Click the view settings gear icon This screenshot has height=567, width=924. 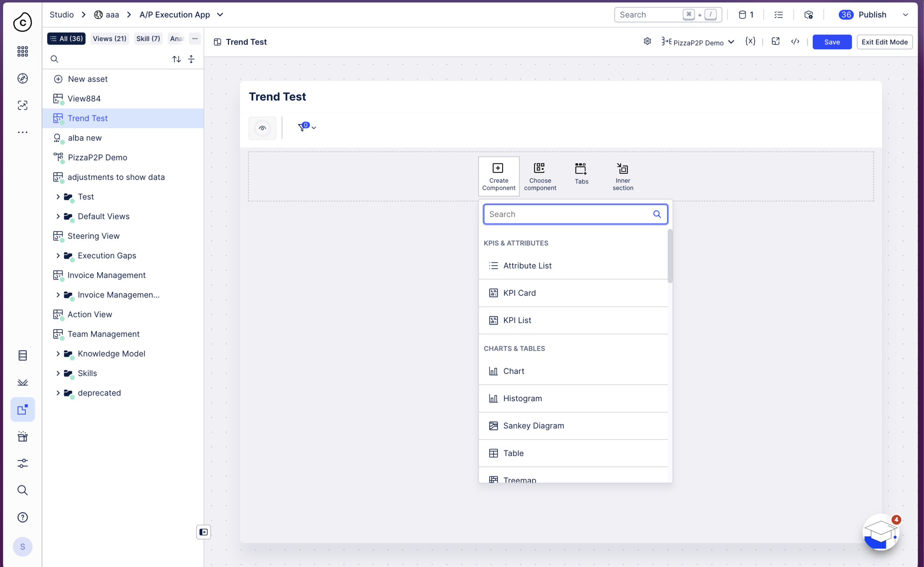pos(647,42)
